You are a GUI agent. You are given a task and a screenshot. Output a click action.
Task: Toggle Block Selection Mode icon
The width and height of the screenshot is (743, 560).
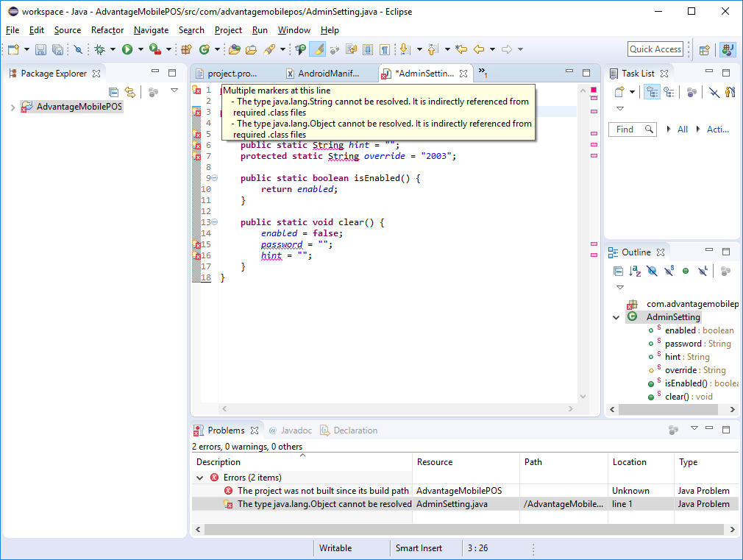pyautogui.click(x=368, y=49)
